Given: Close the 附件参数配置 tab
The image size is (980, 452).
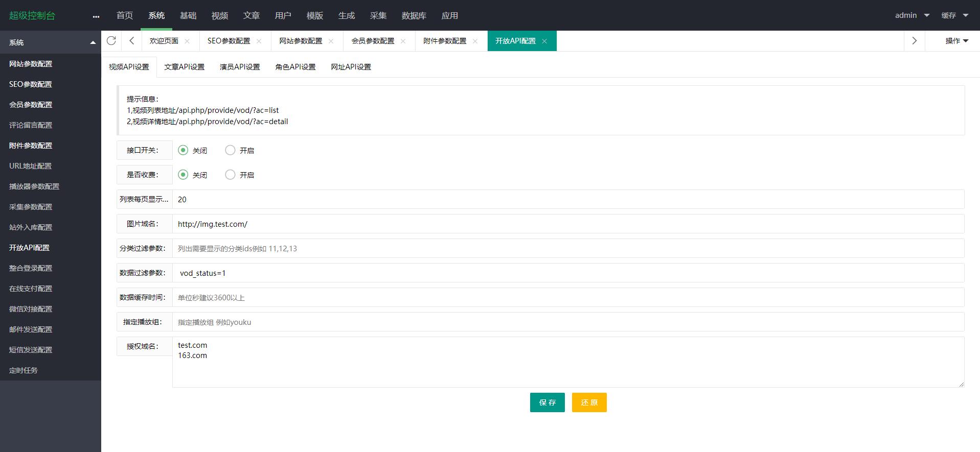Looking at the screenshot, I should tap(475, 41).
